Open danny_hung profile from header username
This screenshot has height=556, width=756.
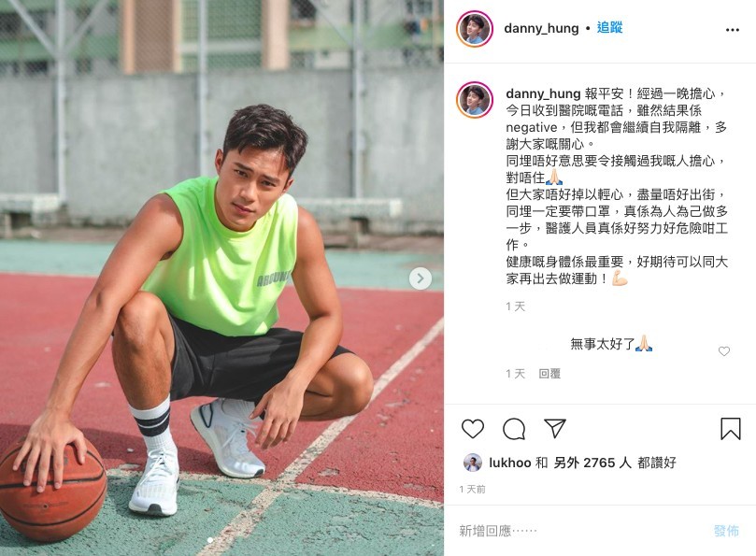click(x=541, y=28)
